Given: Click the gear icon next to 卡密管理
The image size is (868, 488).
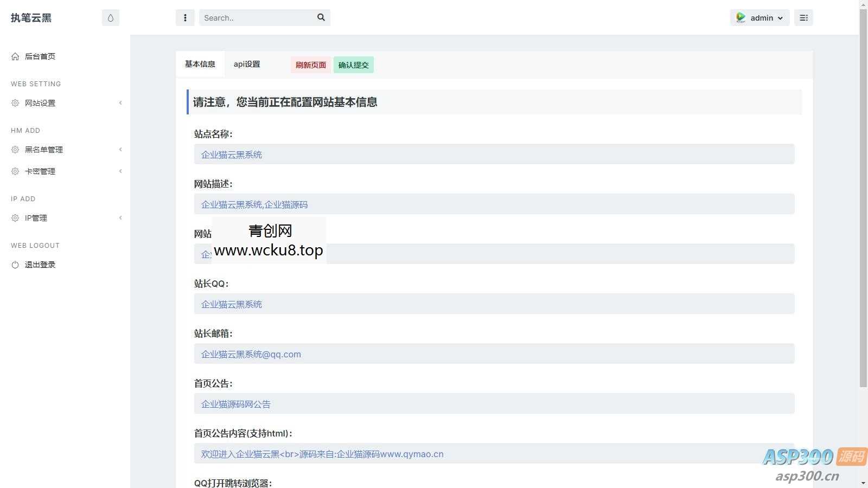Looking at the screenshot, I should (15, 171).
